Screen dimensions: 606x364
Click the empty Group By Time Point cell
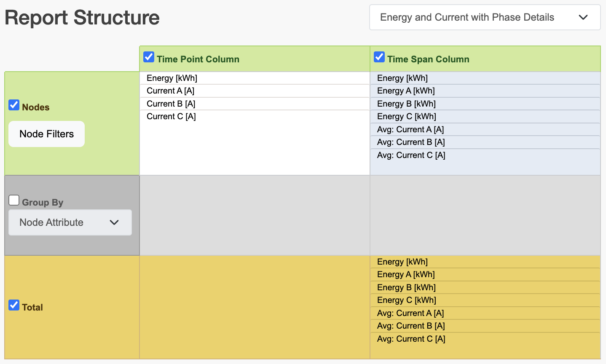255,215
